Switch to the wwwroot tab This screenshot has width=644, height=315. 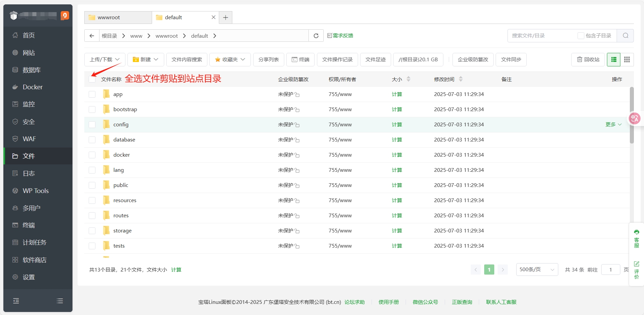pyautogui.click(x=118, y=18)
